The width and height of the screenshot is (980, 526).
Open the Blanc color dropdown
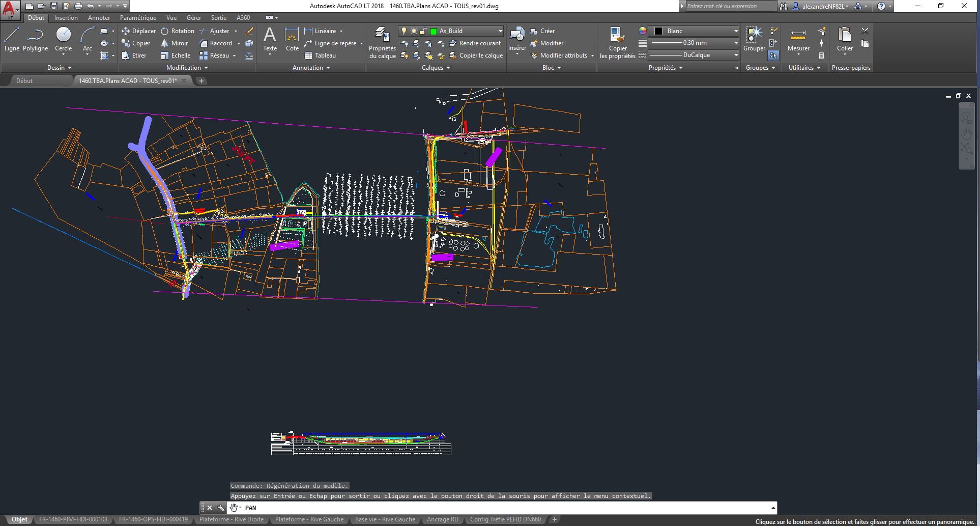(736, 31)
